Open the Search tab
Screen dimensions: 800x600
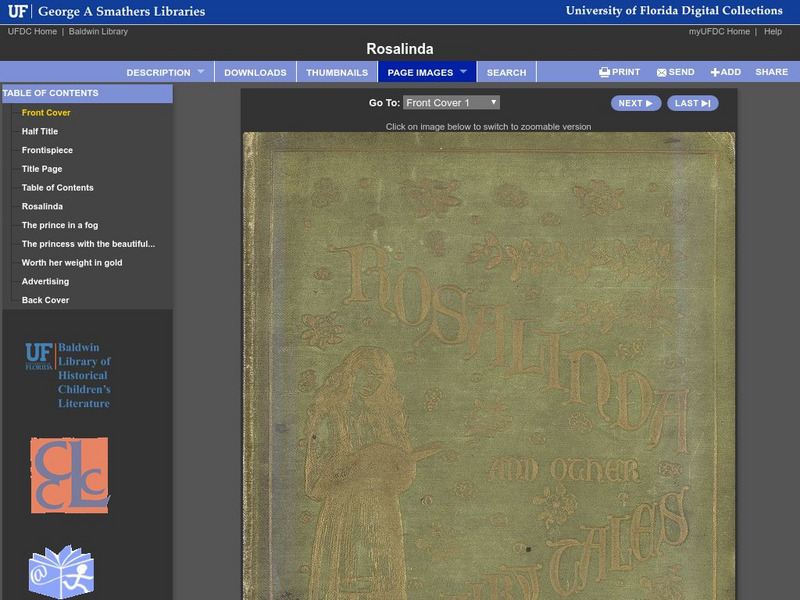tap(506, 72)
